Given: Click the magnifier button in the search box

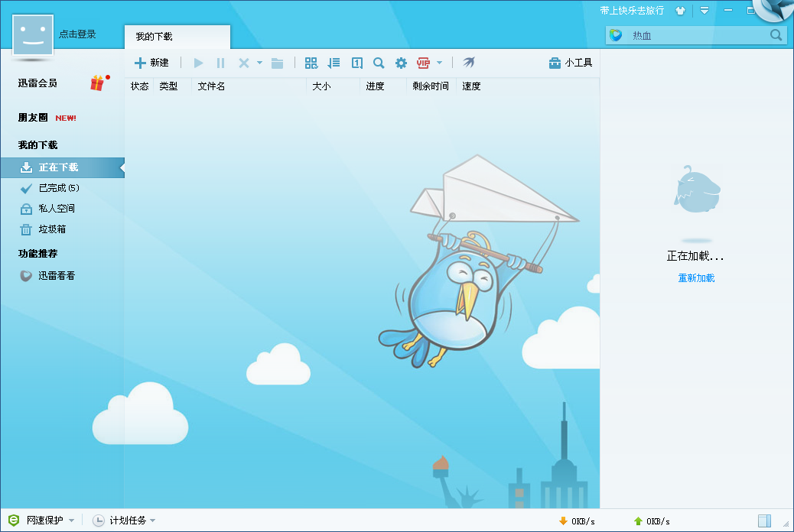Looking at the screenshot, I should click(x=776, y=35).
